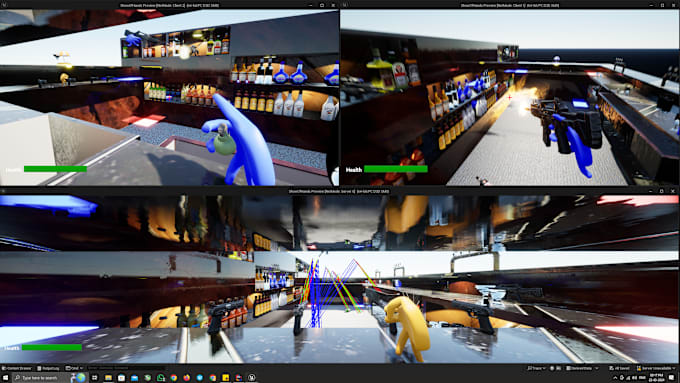Screen dimensions: 680x383
Task: Expand the Cmd console dropdown
Action: tap(74, 368)
